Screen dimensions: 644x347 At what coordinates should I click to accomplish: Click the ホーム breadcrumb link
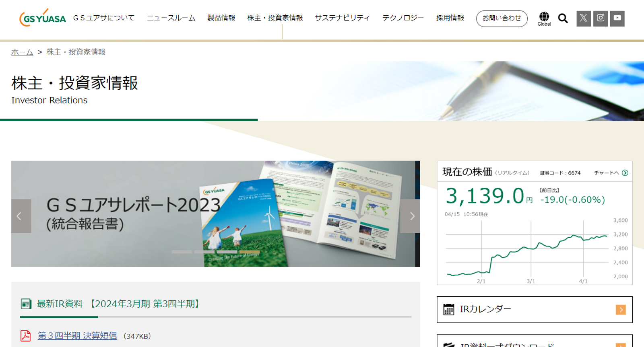22,52
